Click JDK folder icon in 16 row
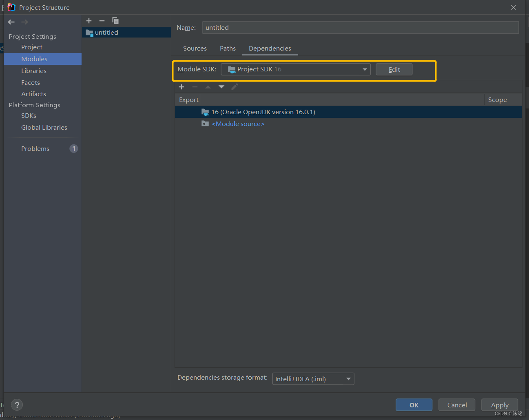This screenshot has height=420, width=529. tap(205, 112)
